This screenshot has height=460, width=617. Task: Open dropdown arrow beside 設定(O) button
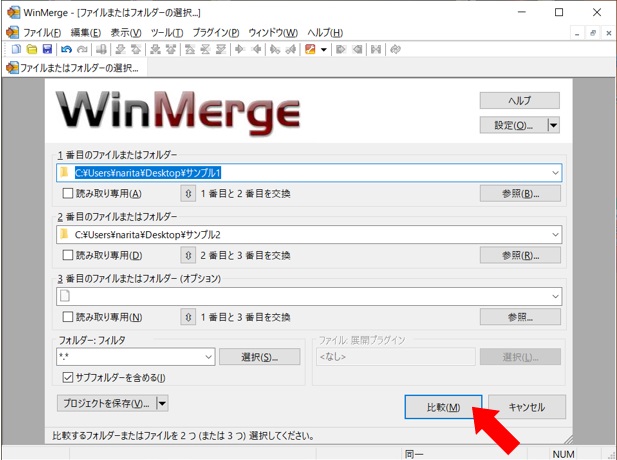pos(554,126)
